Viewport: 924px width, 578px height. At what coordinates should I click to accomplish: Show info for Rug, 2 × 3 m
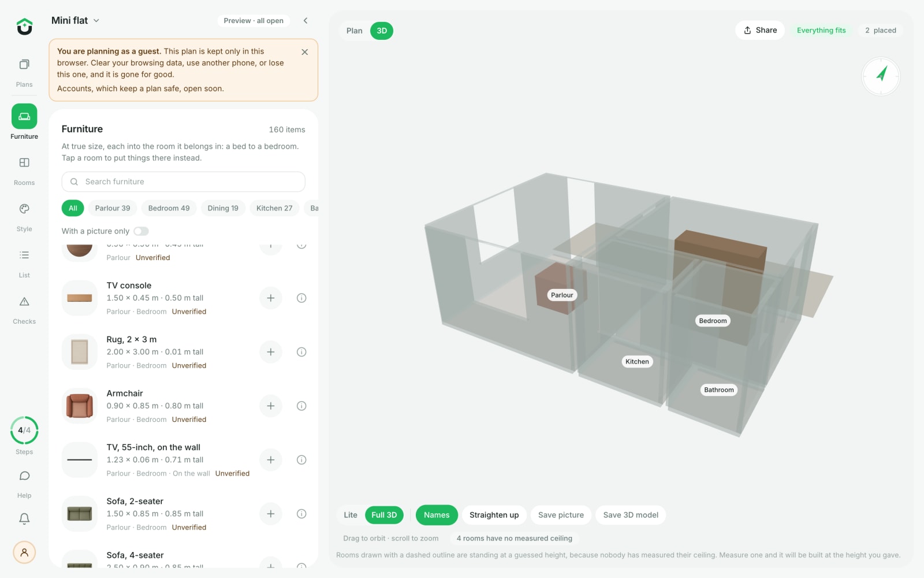(301, 352)
